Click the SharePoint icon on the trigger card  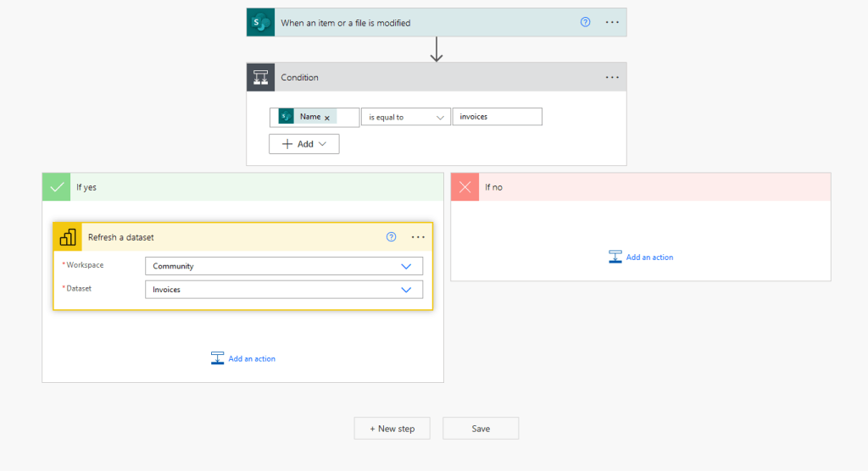(x=261, y=23)
